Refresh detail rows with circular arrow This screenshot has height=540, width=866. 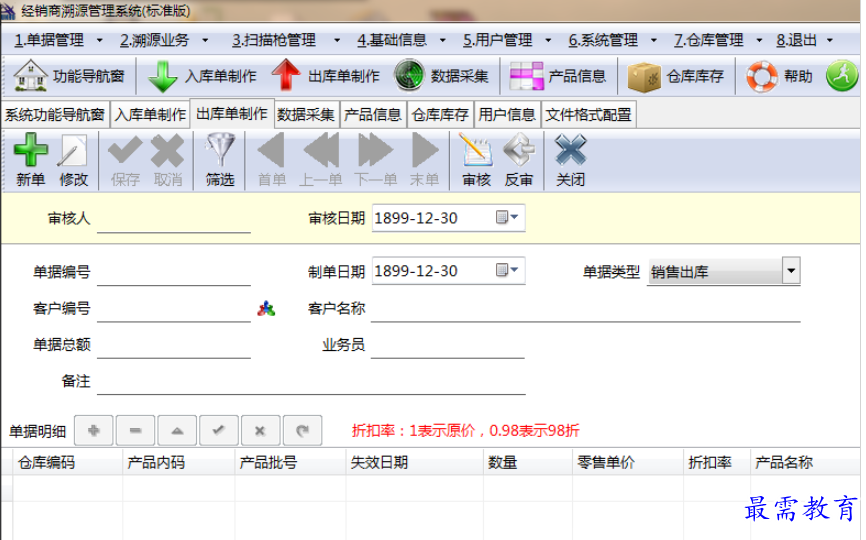point(302,431)
